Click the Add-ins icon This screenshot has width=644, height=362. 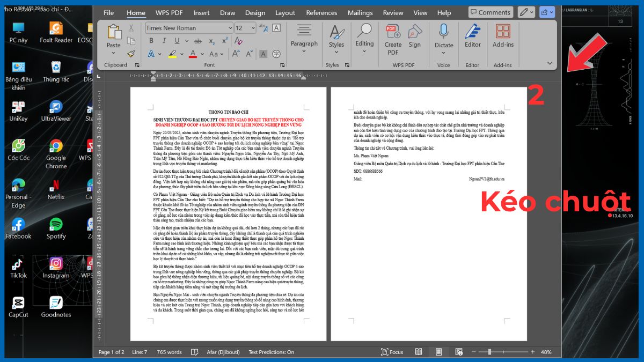tap(503, 36)
